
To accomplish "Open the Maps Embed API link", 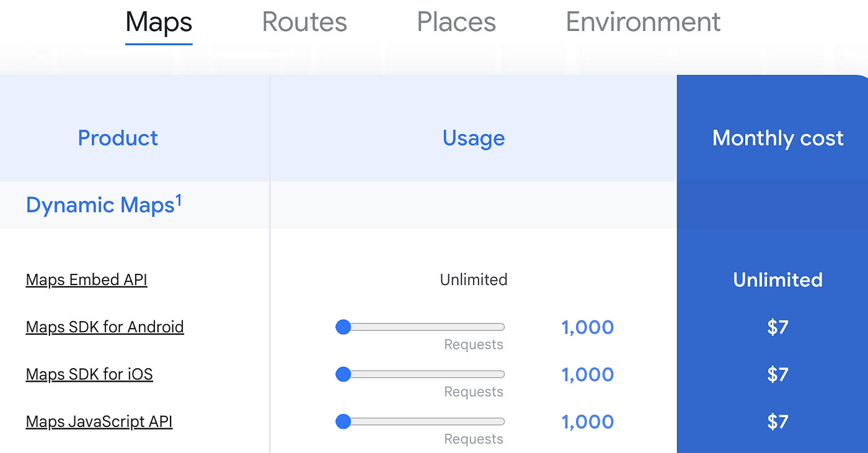I will pyautogui.click(x=87, y=280).
